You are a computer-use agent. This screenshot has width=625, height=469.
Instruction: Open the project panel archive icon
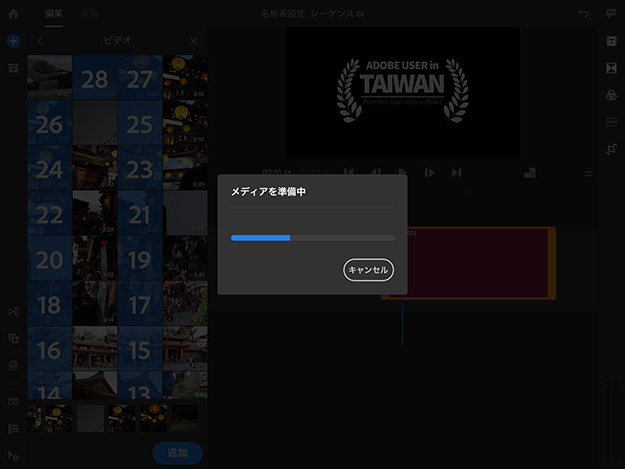coord(13,68)
